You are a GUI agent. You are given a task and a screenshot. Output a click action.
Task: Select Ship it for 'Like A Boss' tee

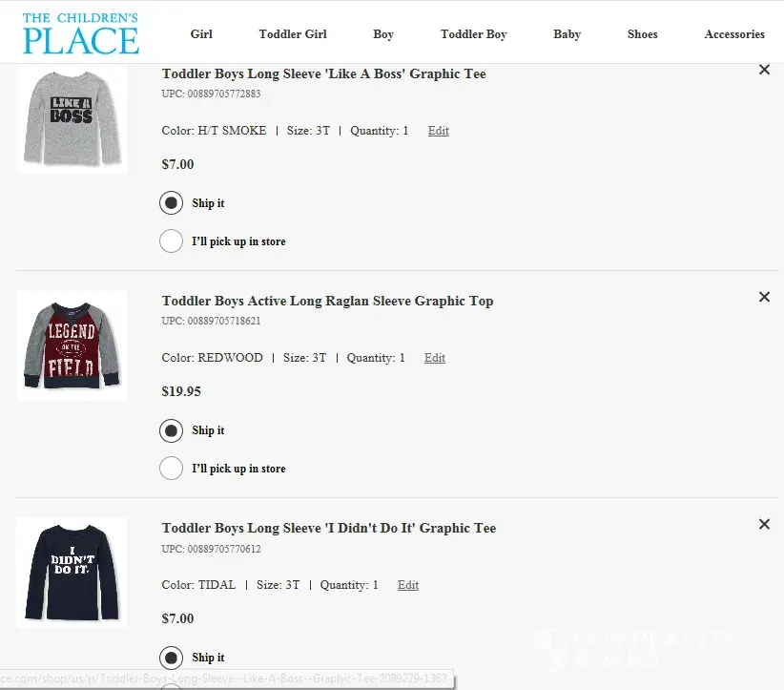click(x=171, y=203)
